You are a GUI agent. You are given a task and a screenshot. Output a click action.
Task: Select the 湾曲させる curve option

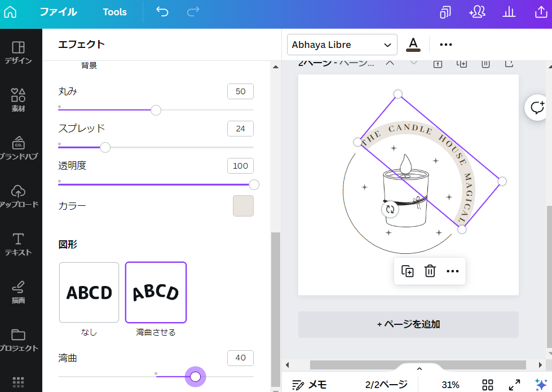coord(156,292)
